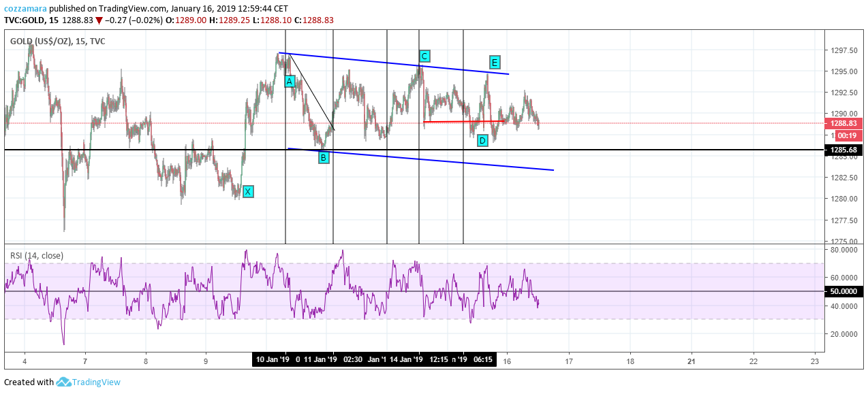The image size is (868, 394).
Task: Click the TradingView cloud logo icon
Action: (x=64, y=382)
